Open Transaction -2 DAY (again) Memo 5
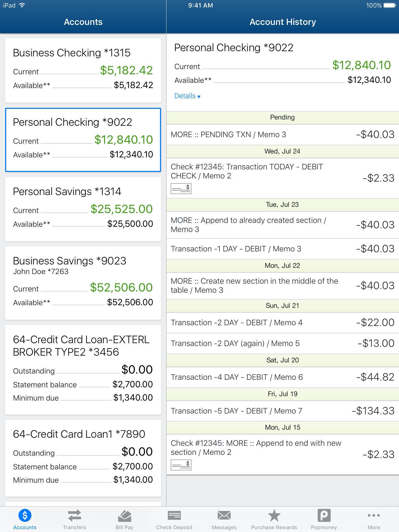 click(283, 343)
